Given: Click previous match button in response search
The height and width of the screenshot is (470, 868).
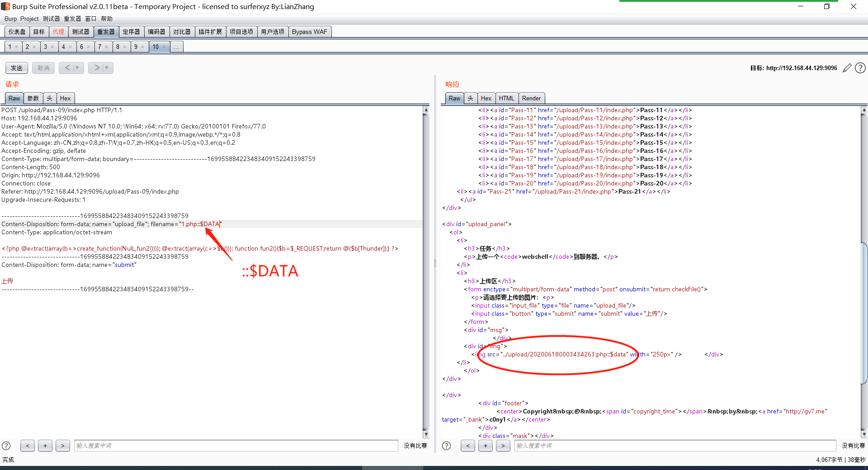Looking at the screenshot, I should [468, 446].
